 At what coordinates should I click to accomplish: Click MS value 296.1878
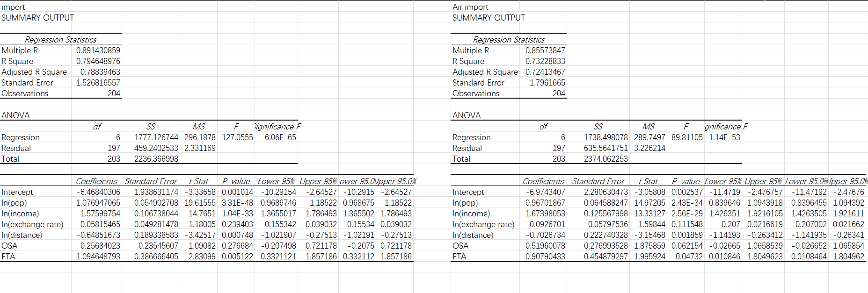(200, 137)
